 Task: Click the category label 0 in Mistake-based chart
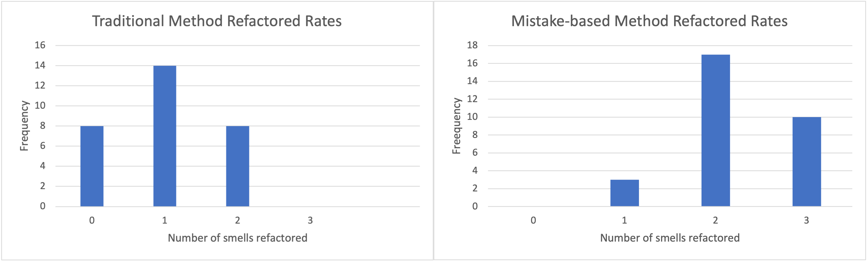(533, 221)
